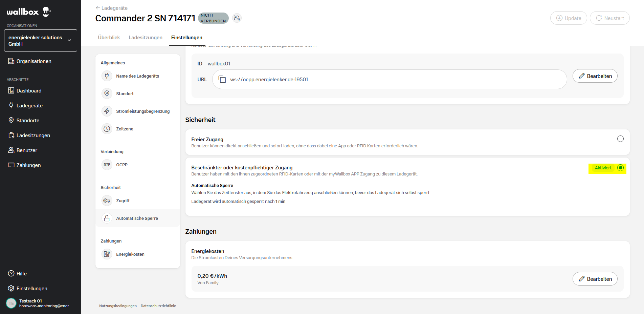The height and width of the screenshot is (314, 644).
Task: Select Zeitzone setting label
Action: click(125, 129)
